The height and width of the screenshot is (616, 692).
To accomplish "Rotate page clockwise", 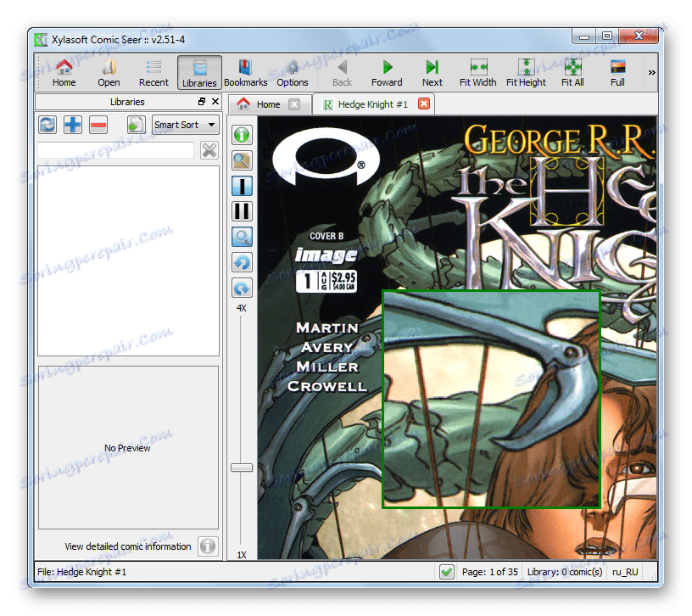I will [242, 288].
